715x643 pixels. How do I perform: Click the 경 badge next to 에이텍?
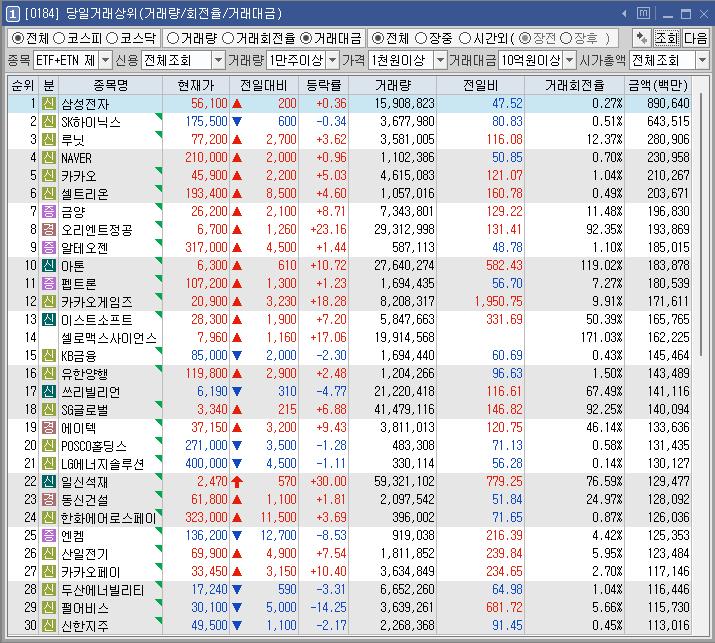(x=49, y=428)
